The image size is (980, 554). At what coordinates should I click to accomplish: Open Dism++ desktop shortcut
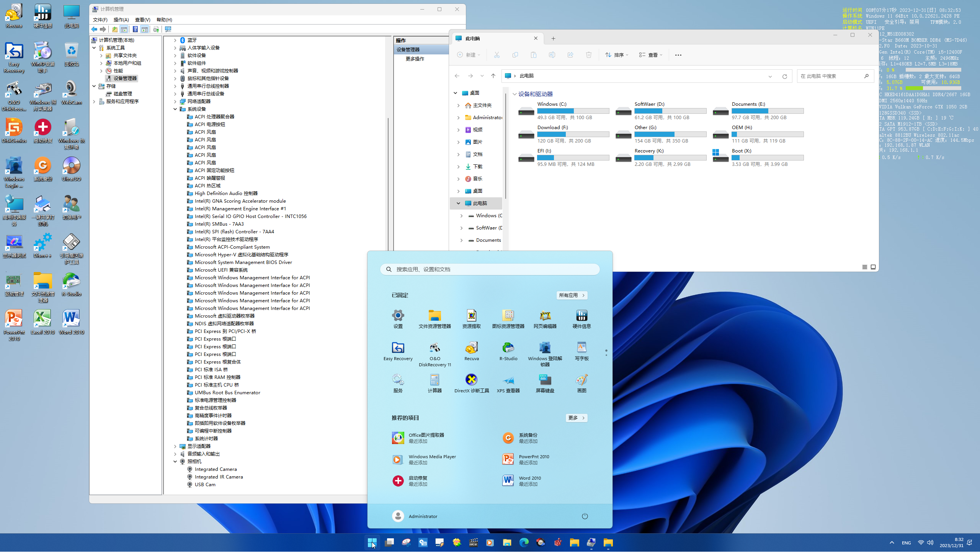click(x=42, y=245)
